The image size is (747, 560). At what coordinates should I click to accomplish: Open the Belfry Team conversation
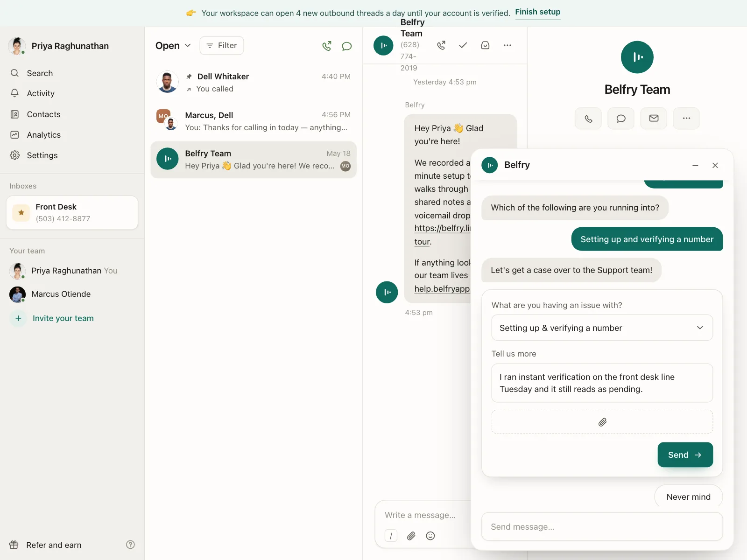tap(254, 160)
